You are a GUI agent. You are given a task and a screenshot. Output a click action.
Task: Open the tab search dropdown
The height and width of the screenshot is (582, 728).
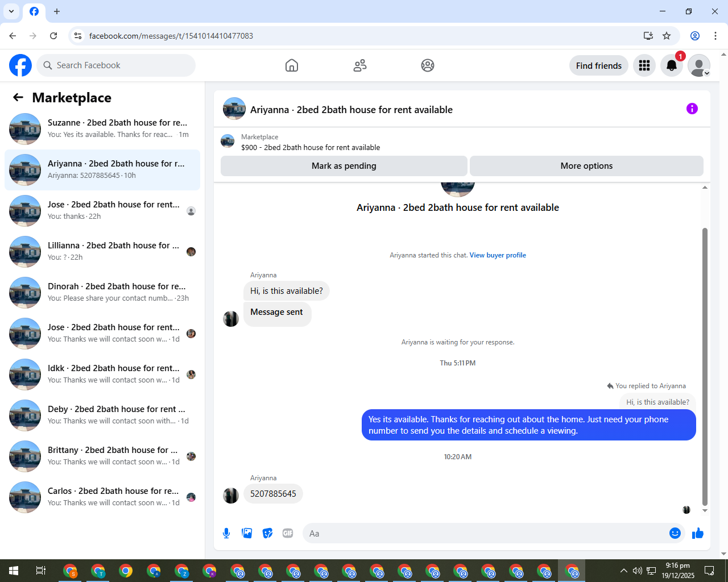[x=11, y=11]
